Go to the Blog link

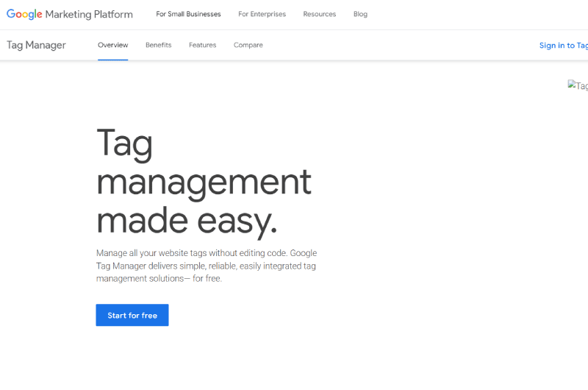(360, 14)
